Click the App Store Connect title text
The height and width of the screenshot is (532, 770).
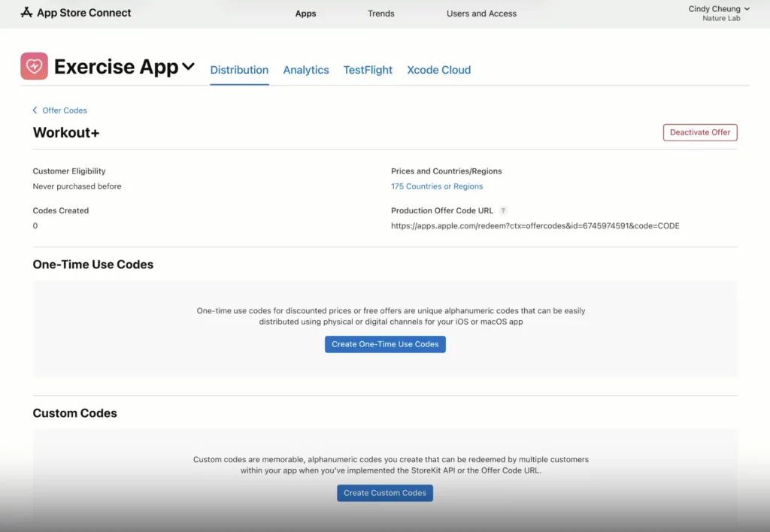(x=84, y=13)
